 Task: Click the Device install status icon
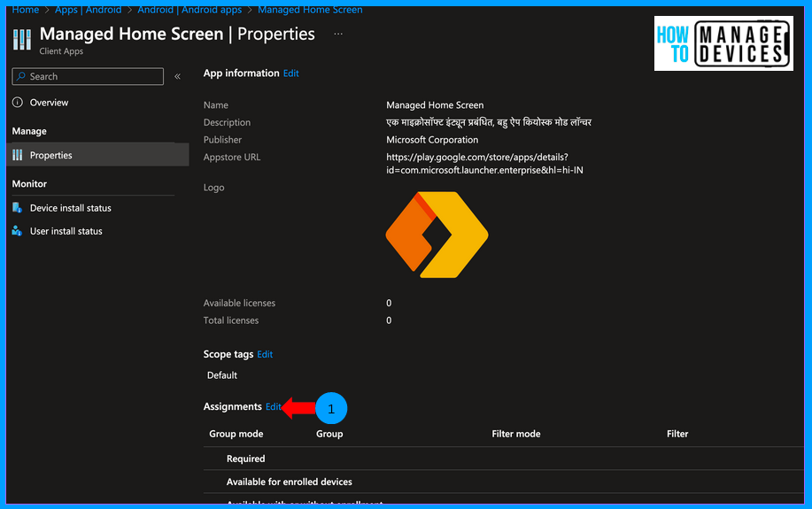point(17,208)
